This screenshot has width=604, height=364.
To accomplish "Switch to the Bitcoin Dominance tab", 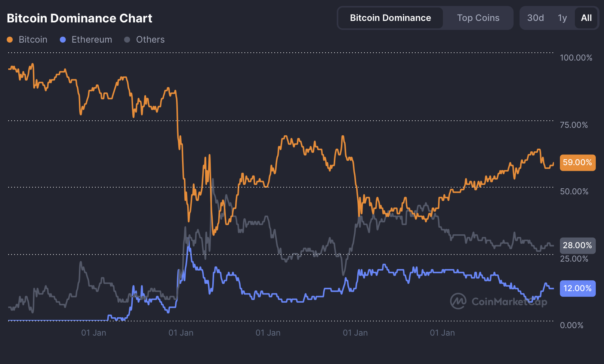I will (x=390, y=18).
